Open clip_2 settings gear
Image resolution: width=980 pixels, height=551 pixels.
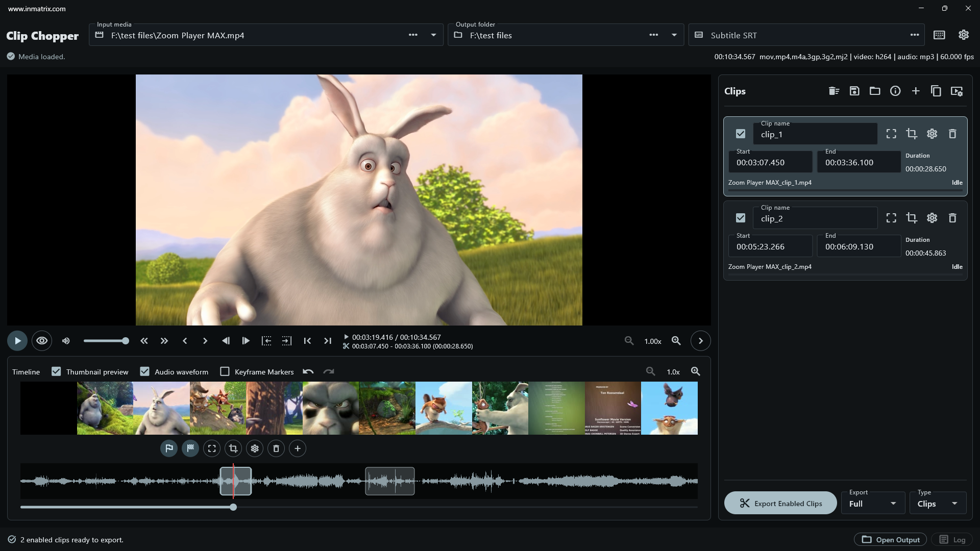tap(932, 218)
